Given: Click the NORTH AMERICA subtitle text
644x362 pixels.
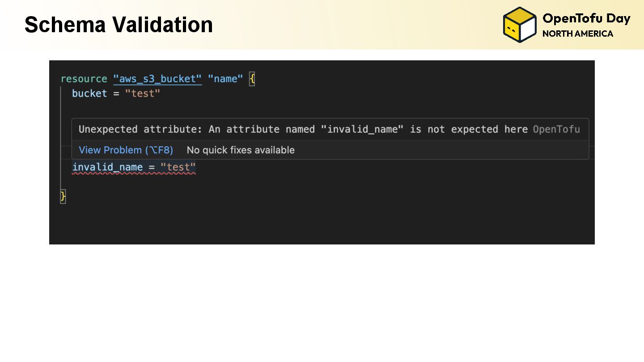Looking at the screenshot, I should click(578, 34).
